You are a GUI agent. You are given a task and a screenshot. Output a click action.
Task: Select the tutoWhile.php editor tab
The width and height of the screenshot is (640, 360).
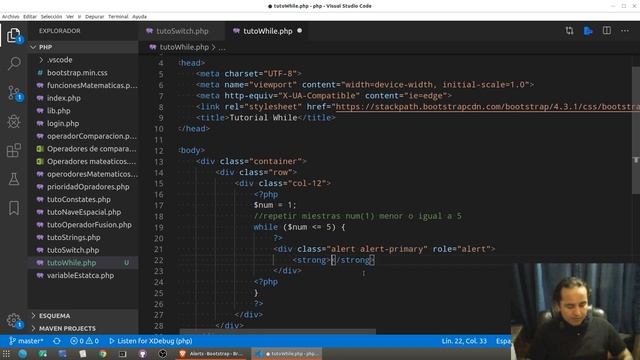[267, 31]
